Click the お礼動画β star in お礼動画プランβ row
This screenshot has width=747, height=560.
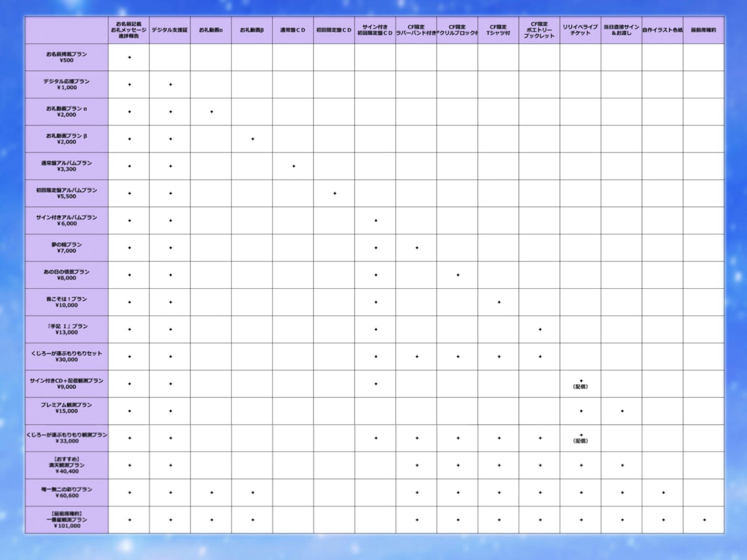coord(252,139)
